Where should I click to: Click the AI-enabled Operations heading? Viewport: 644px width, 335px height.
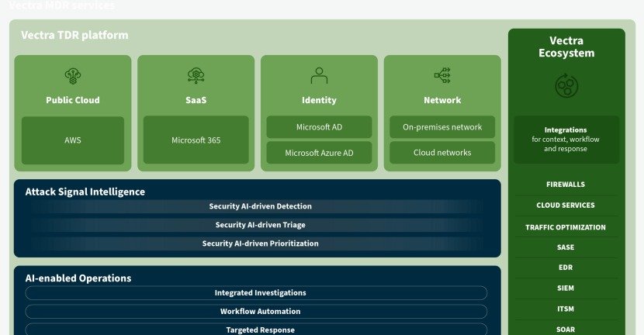[x=78, y=278]
